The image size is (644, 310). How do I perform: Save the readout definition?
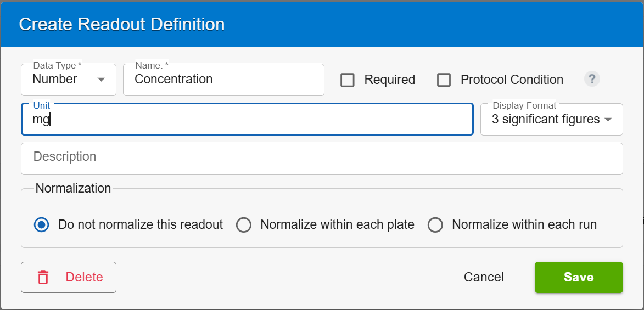tap(579, 277)
